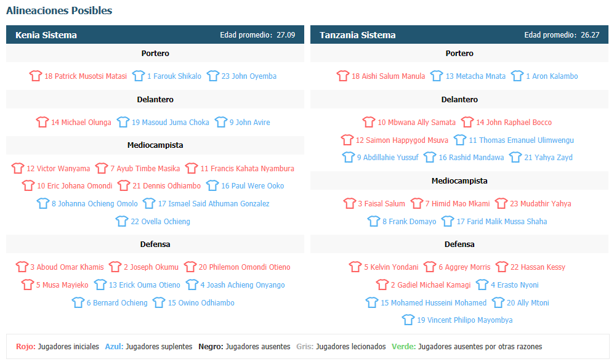
Task: Click the red shirt icon beside Francis Kahata Nyambura
Action: pyautogui.click(x=192, y=168)
